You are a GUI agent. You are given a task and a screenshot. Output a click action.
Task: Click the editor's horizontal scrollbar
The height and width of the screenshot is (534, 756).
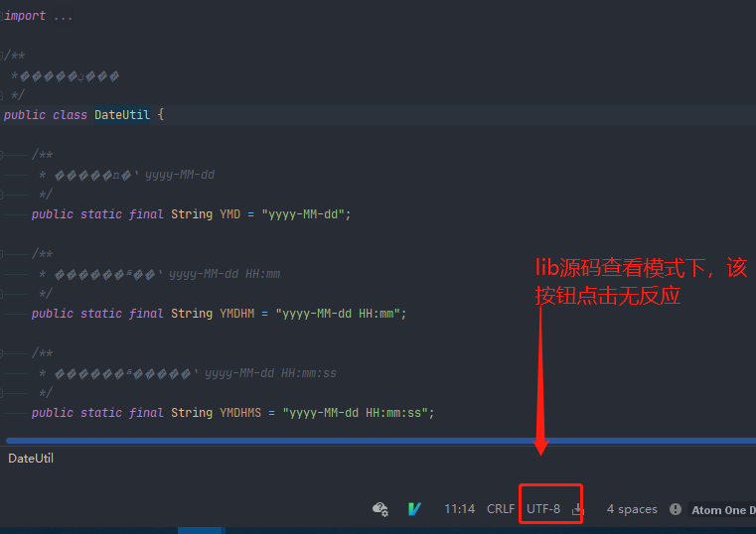pos(380,441)
